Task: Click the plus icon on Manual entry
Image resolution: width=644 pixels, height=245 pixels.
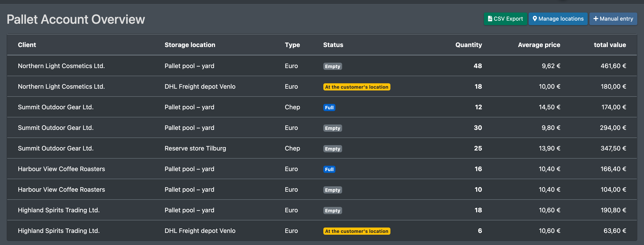Action: [596, 19]
